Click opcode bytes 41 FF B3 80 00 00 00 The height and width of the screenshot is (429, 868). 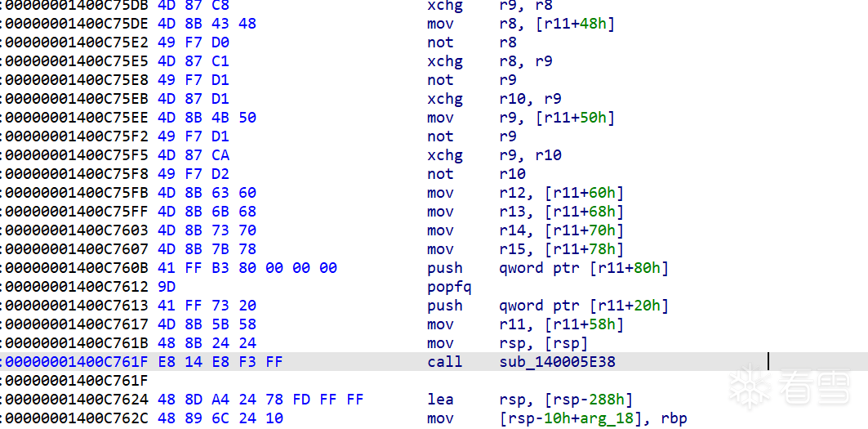247,268
